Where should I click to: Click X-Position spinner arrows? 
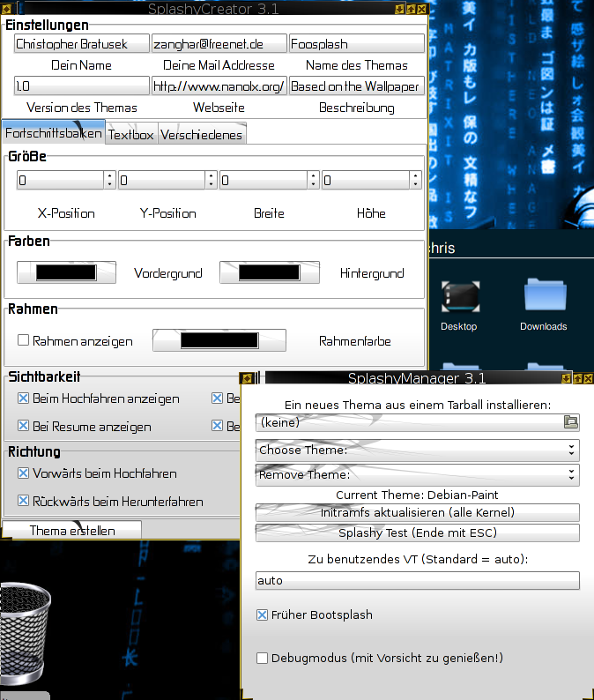[x=110, y=180]
